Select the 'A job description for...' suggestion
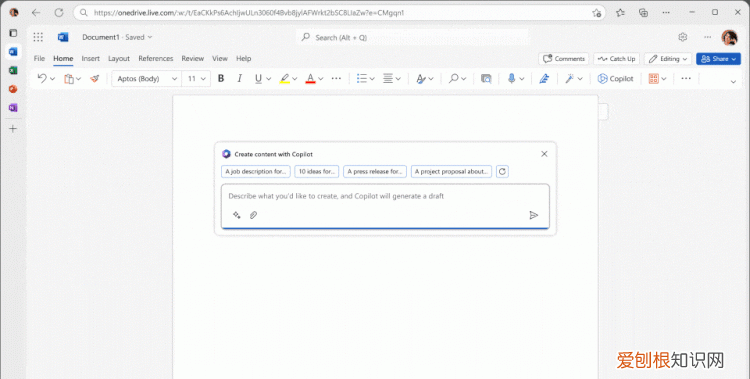The width and height of the screenshot is (750, 379). 256,171
